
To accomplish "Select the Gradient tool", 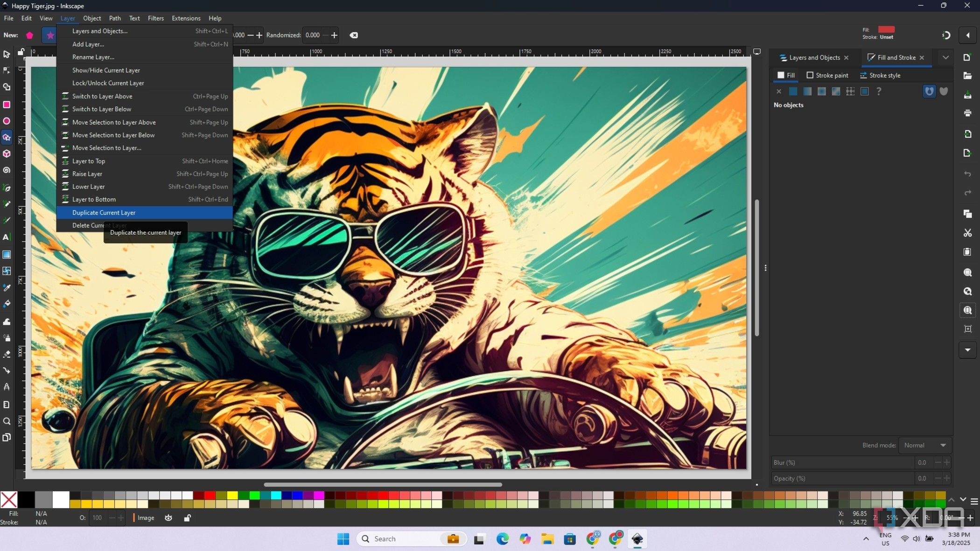I will coord(7,254).
